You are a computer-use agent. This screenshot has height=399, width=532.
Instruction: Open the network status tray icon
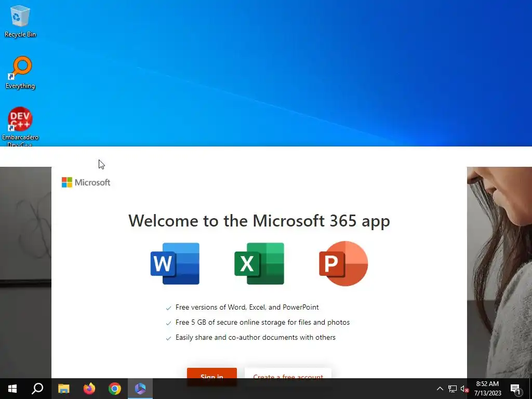(x=453, y=389)
